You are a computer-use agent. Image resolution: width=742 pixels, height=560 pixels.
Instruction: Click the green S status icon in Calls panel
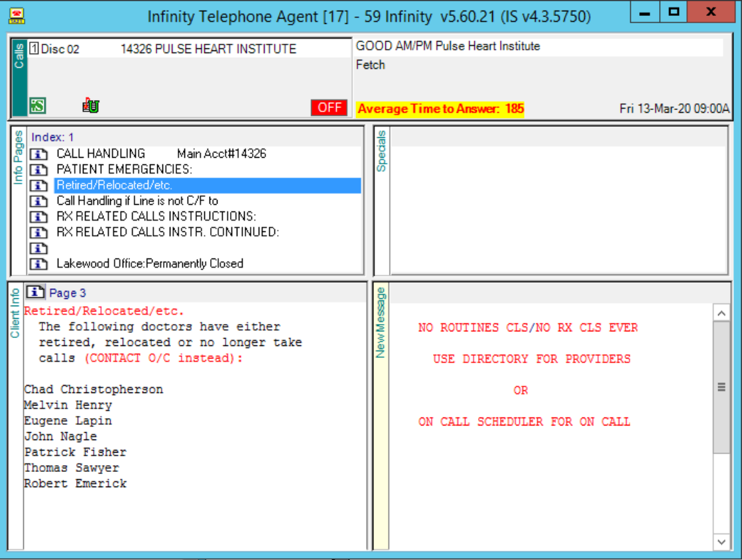coord(38,105)
